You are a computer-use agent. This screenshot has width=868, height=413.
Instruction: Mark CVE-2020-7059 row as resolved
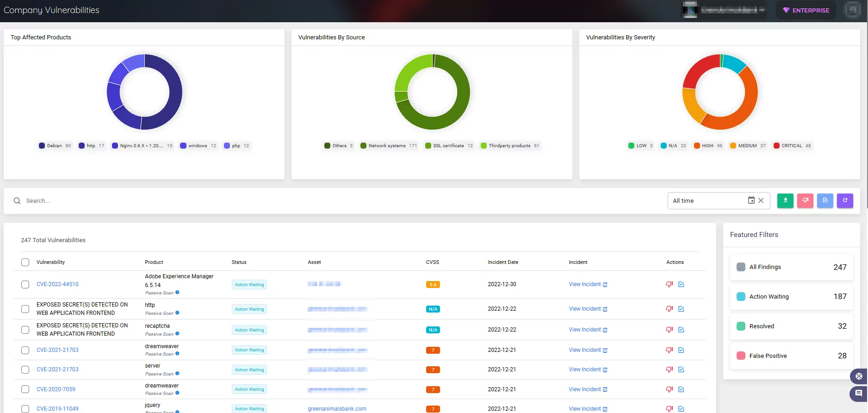click(681, 389)
